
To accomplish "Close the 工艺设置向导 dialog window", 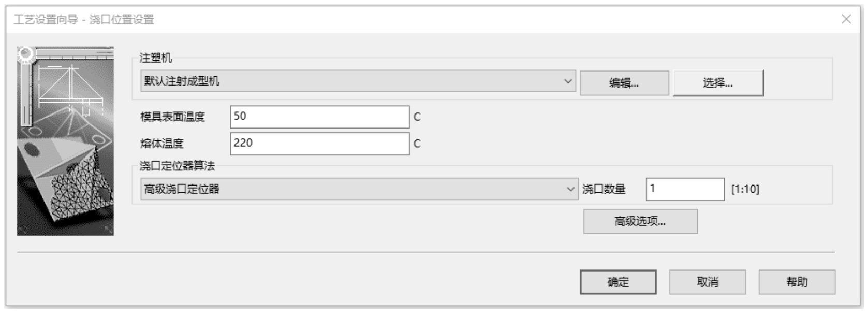I will (846, 19).
